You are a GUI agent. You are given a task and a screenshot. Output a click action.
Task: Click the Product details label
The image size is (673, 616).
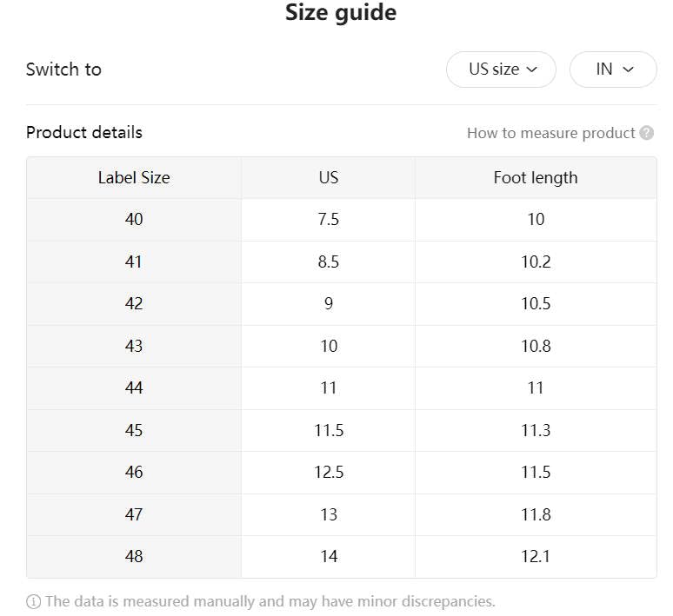point(84,132)
